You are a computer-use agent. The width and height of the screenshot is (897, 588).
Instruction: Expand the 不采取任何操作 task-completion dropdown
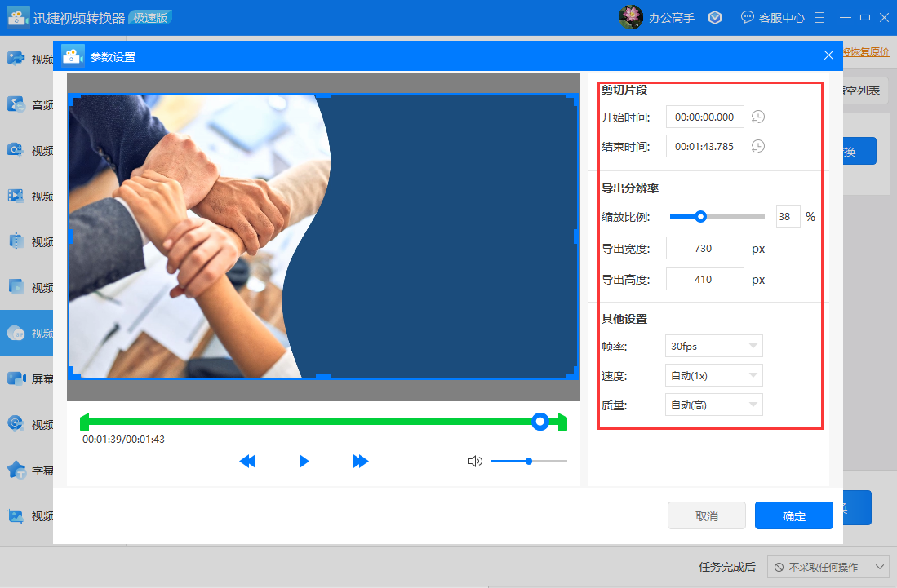[827, 566]
